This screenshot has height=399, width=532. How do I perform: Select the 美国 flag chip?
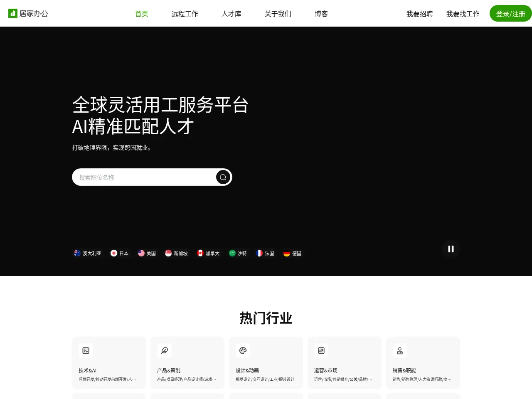147,253
